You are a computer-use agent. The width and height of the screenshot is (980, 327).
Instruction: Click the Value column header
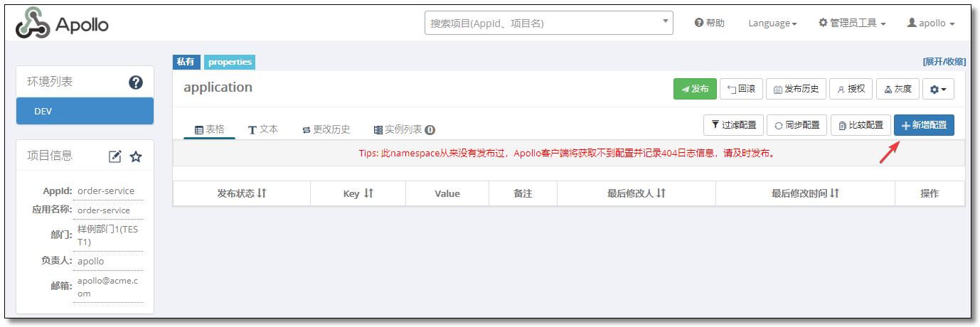[447, 193]
